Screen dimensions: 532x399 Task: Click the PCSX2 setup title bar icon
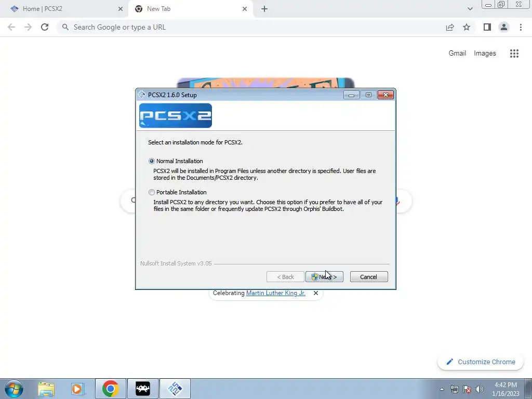click(x=142, y=95)
